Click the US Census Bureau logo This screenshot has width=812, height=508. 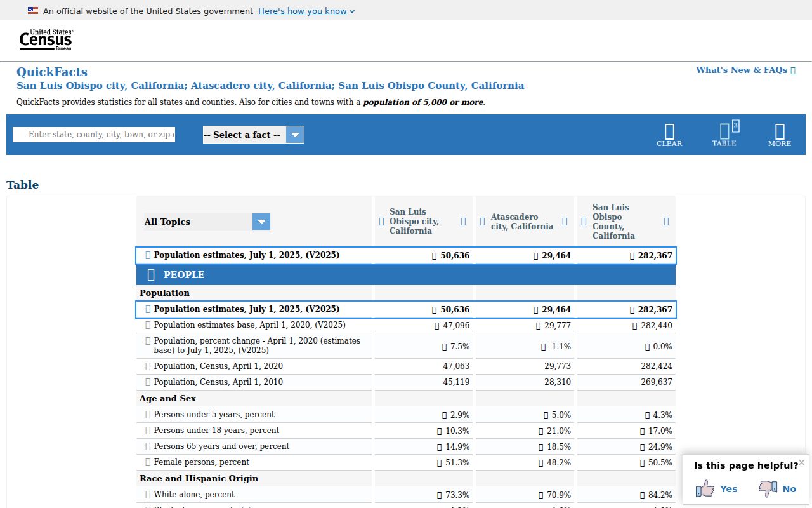coord(46,40)
